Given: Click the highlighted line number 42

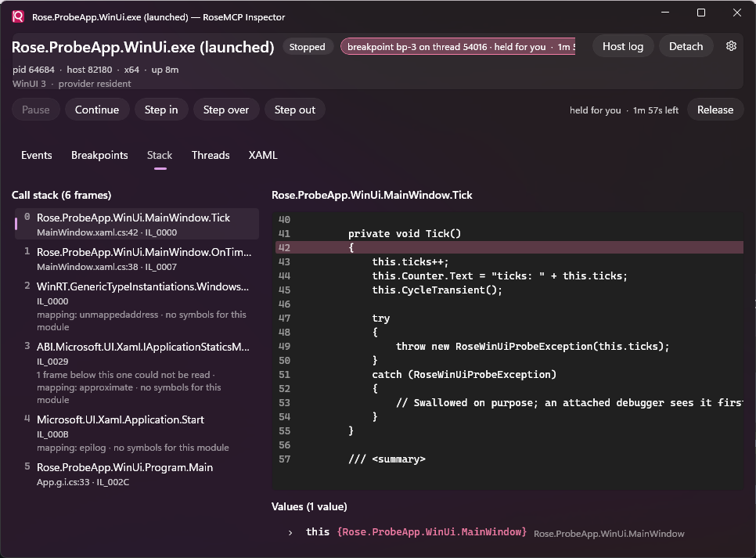Looking at the screenshot, I should [x=284, y=247].
